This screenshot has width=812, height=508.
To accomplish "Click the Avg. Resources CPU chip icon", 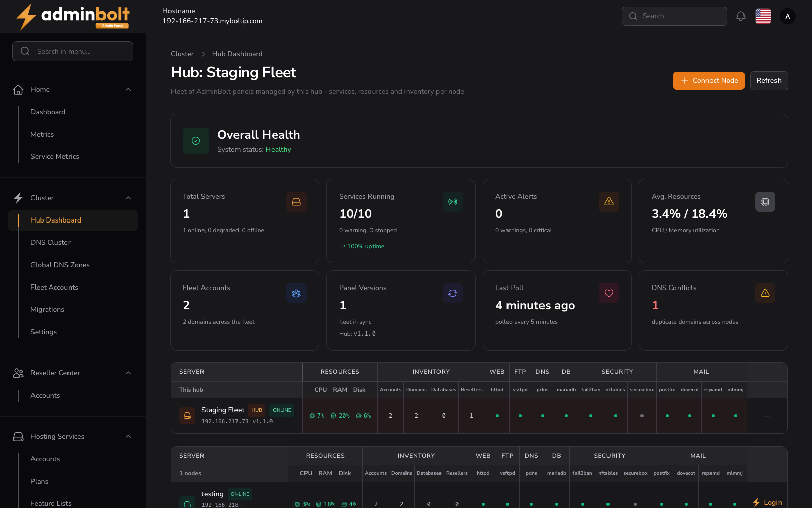I will [765, 202].
